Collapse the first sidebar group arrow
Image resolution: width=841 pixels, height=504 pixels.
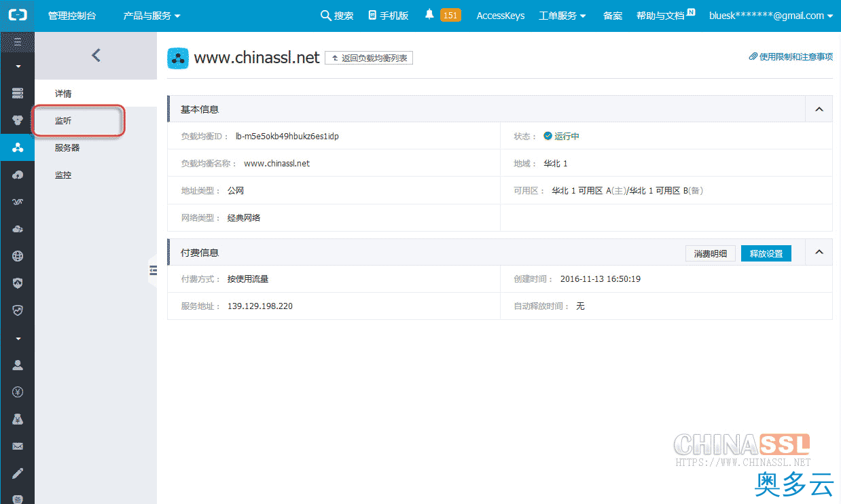click(18, 67)
